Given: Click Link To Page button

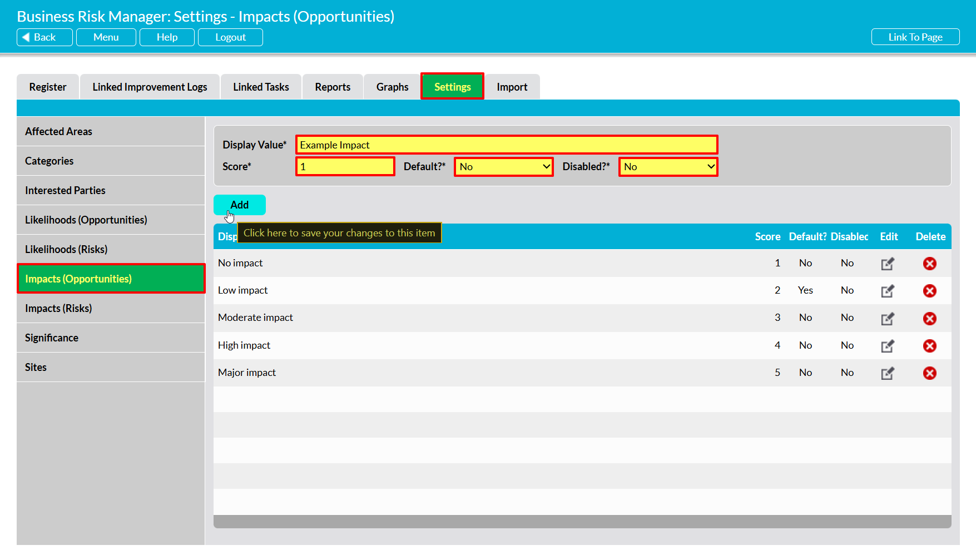Looking at the screenshot, I should coord(915,37).
